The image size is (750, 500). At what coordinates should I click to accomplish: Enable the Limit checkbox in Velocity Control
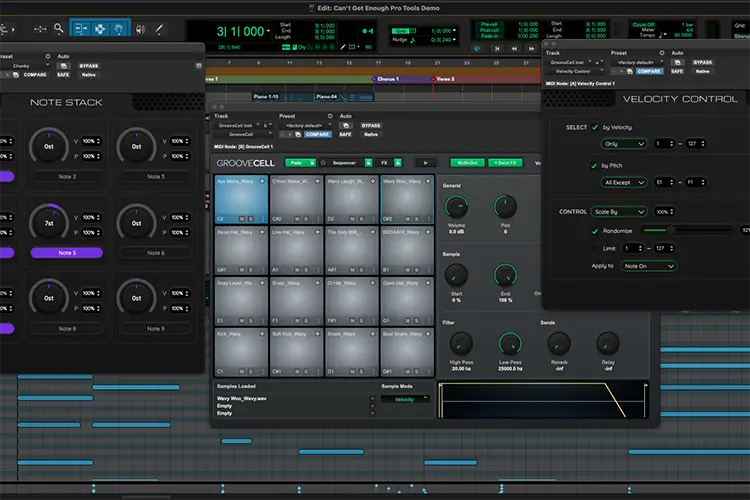pos(595,248)
